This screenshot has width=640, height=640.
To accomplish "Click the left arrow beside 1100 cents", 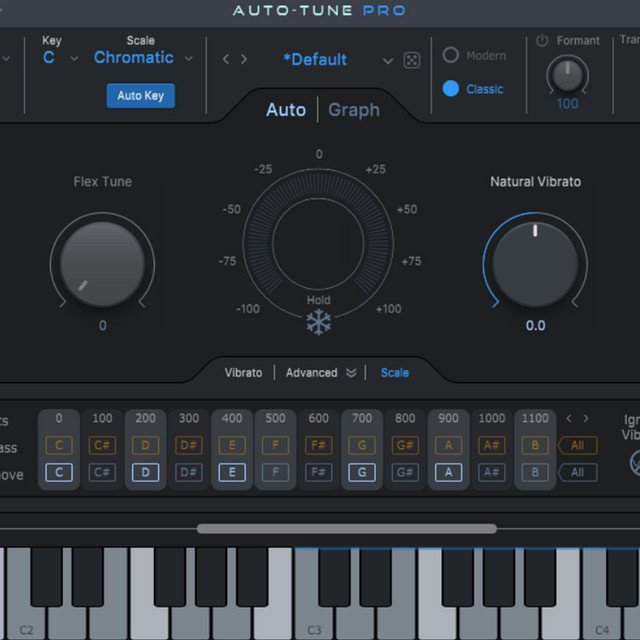I will (x=569, y=419).
